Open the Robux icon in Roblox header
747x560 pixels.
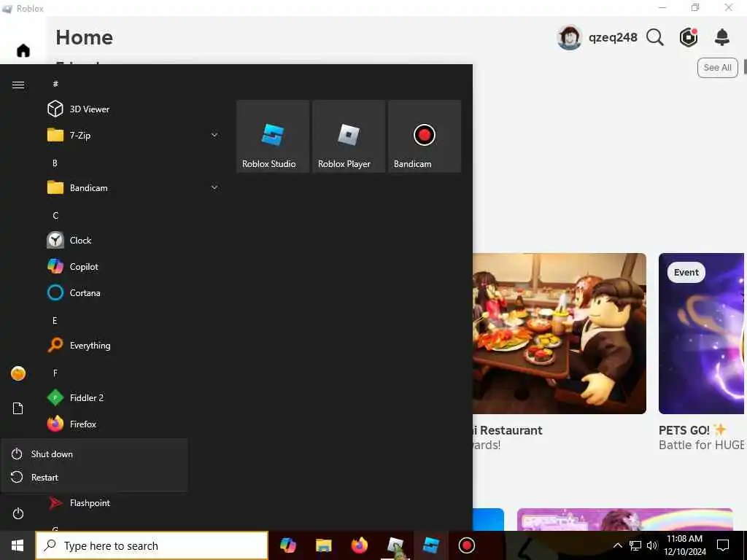click(x=689, y=37)
